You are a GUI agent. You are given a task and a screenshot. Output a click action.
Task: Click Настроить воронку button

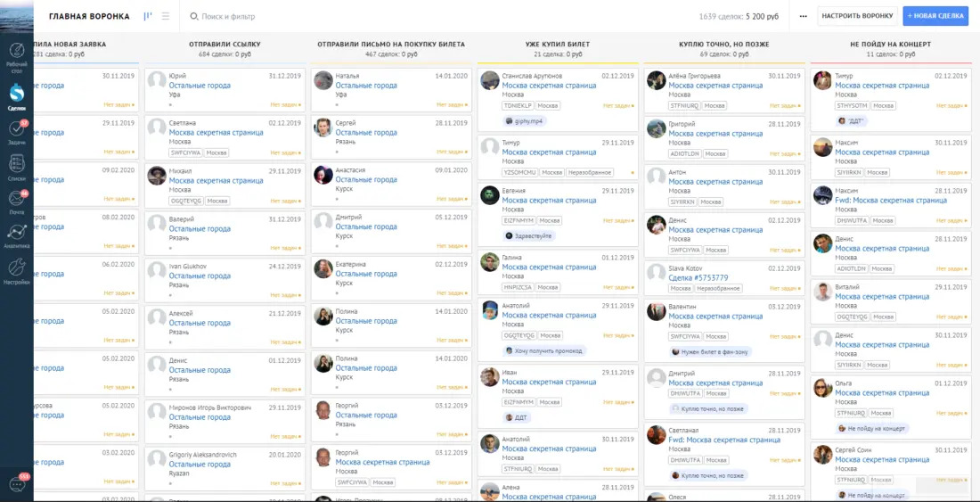[x=857, y=16]
